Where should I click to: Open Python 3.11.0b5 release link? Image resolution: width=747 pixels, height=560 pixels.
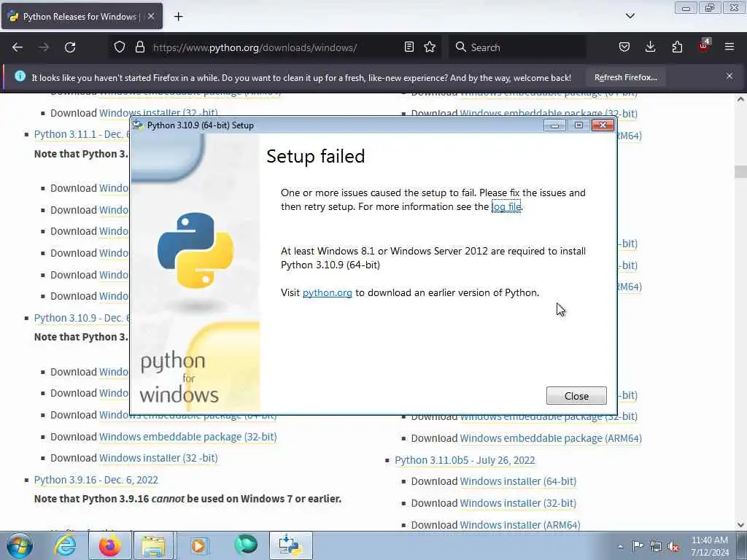point(465,460)
